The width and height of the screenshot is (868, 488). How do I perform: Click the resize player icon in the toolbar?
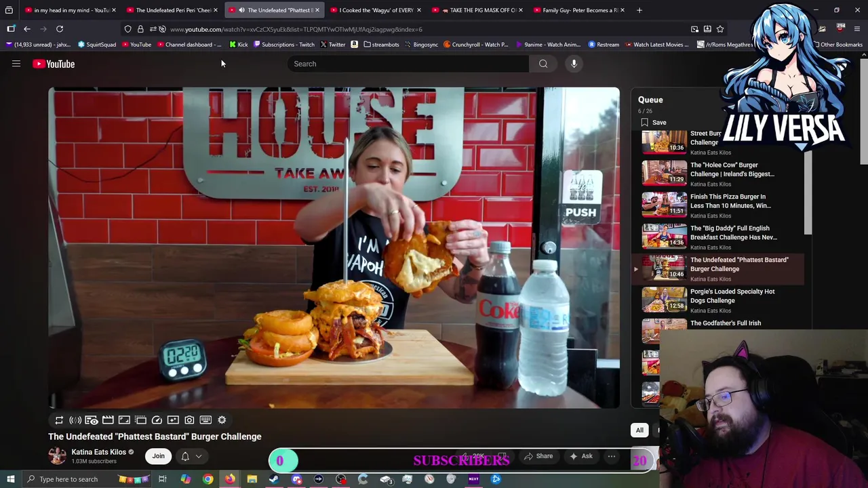coord(124,420)
